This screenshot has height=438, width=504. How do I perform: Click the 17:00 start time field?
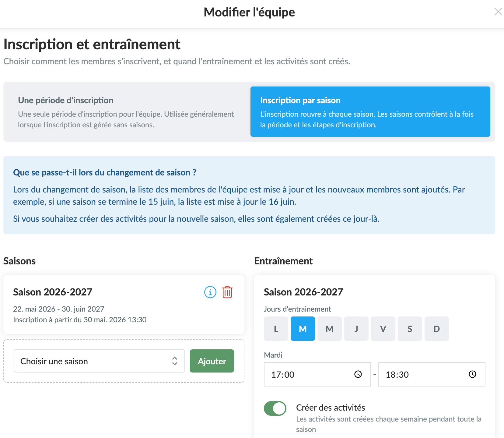317,374
